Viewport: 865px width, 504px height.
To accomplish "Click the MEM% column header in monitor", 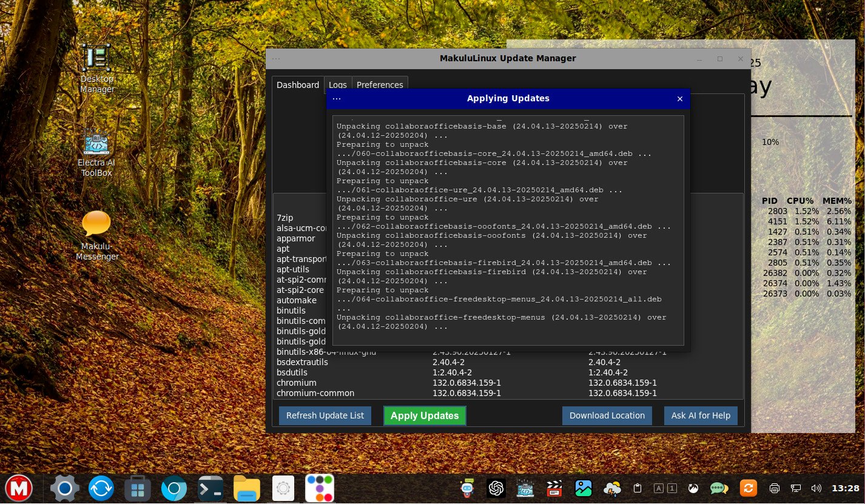I will tap(837, 201).
